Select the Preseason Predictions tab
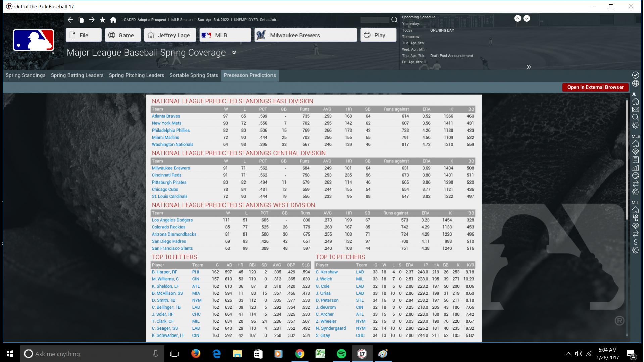The height and width of the screenshot is (362, 644). 250,75
